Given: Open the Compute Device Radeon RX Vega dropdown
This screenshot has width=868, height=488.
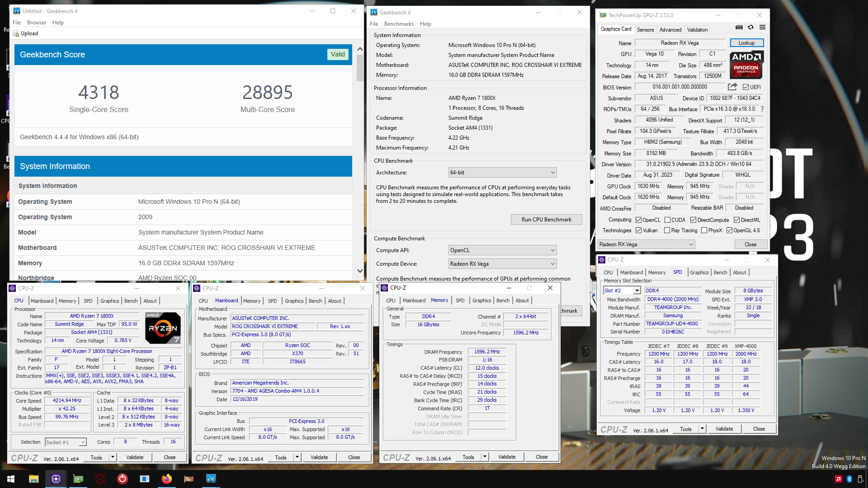Looking at the screenshot, I should point(502,264).
